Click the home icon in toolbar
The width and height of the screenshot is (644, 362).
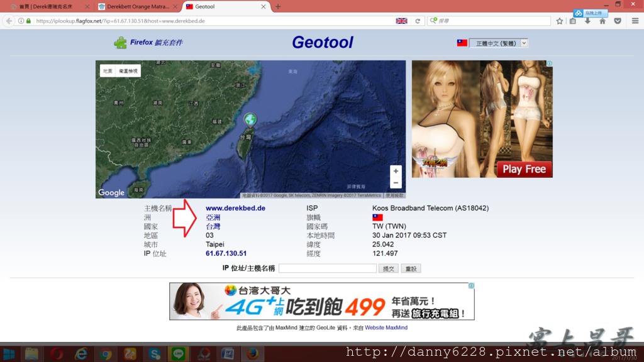(602, 21)
